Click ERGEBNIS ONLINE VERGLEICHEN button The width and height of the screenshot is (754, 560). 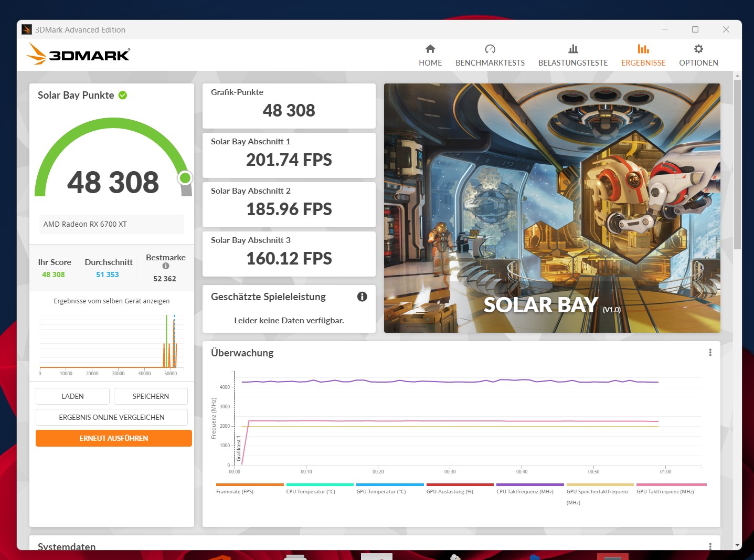tap(112, 417)
